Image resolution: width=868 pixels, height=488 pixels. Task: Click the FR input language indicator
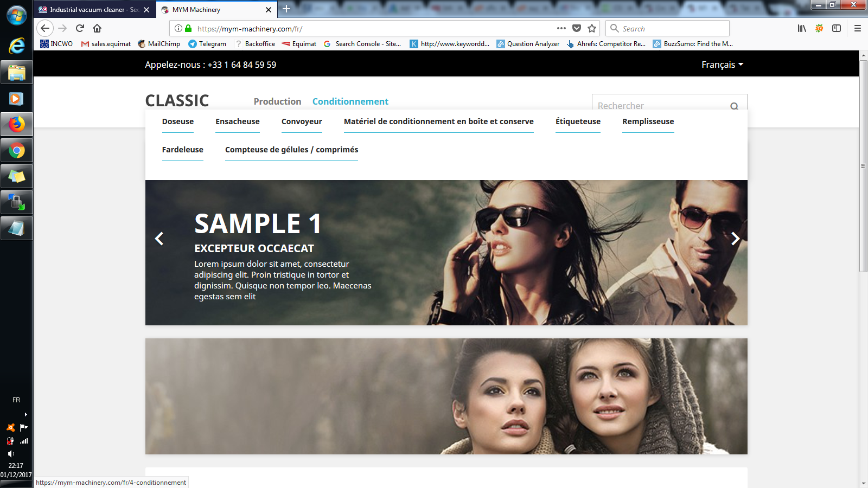point(16,400)
